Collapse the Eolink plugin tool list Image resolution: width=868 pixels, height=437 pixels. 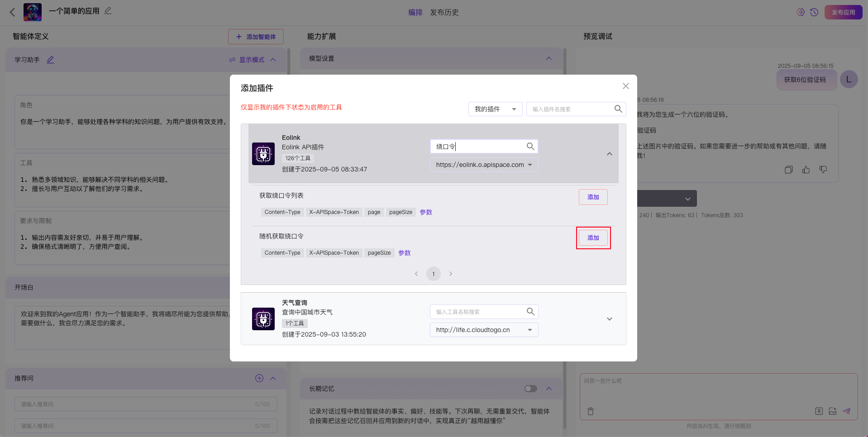tap(610, 154)
